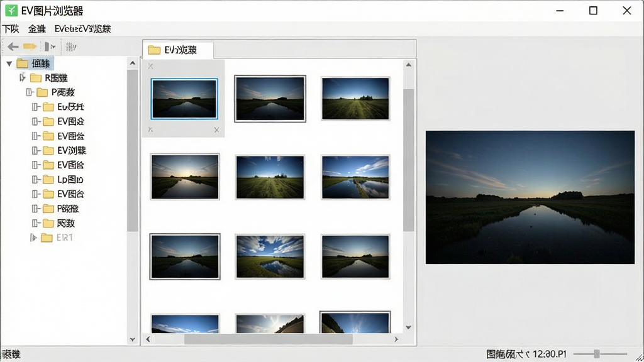Minimize the EV image browser window

pos(560,11)
